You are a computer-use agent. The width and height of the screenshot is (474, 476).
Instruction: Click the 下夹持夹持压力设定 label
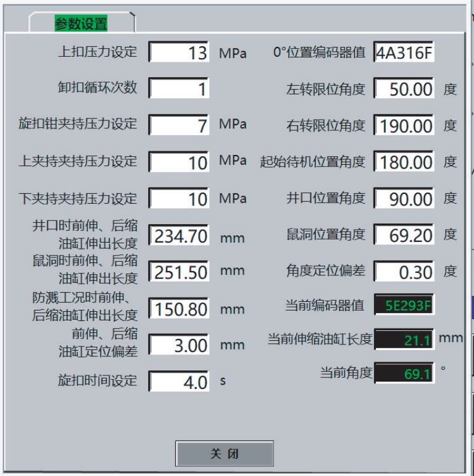(x=78, y=199)
